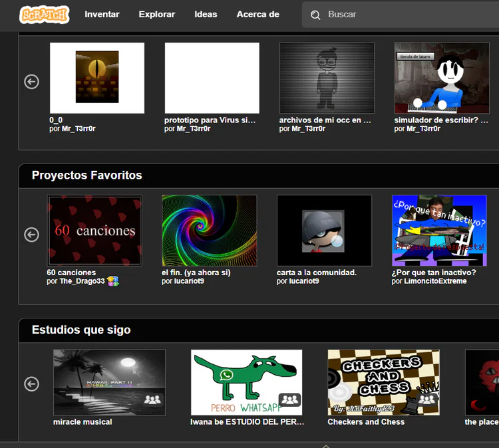The height and width of the screenshot is (448, 499).
Task: Open the Explorar menu item
Action: [157, 15]
